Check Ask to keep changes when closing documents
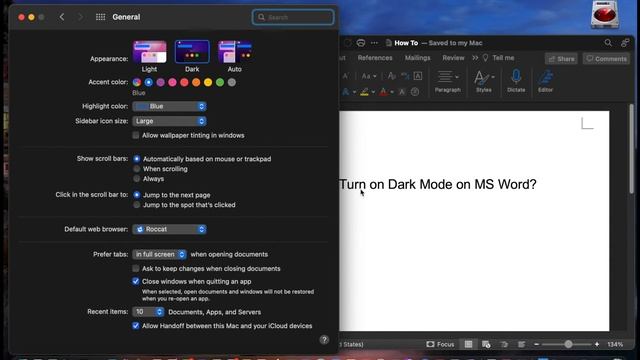The width and height of the screenshot is (640, 360). coord(136,269)
